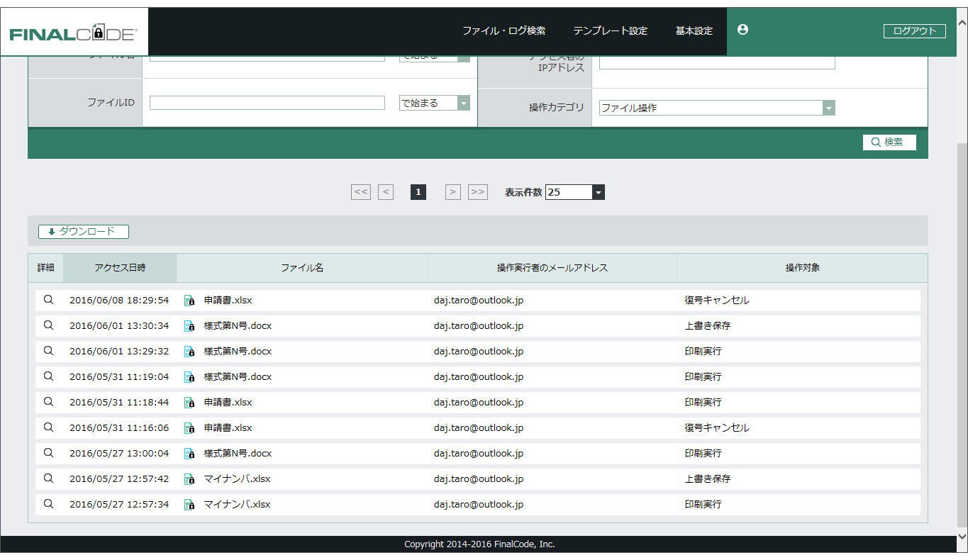The width and height of the screenshot is (968, 560).
Task: Click the docx file icon in the 13:30:34 row
Action: [x=189, y=326]
